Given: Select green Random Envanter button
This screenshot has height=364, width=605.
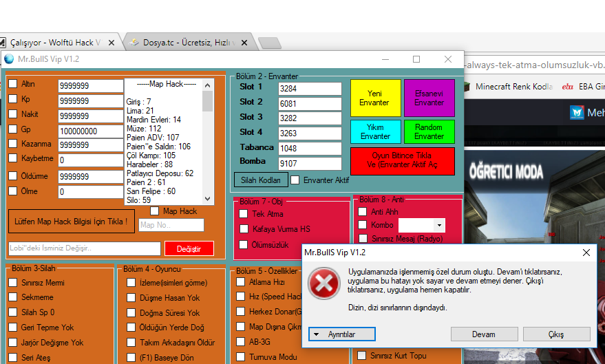Looking at the screenshot, I should pyautogui.click(x=429, y=131).
